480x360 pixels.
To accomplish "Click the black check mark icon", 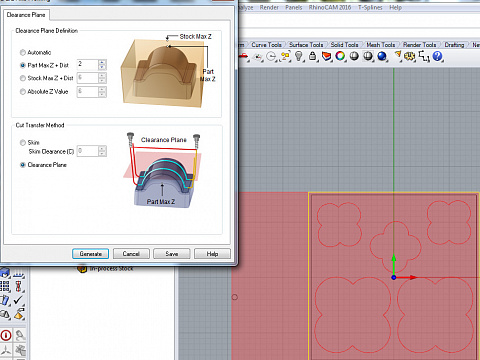I will coord(18,300).
